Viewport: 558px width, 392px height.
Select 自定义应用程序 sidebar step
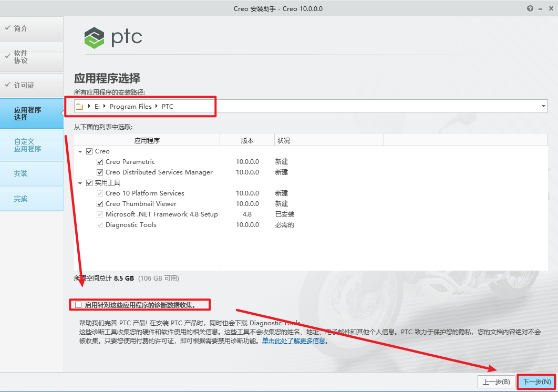click(32, 145)
